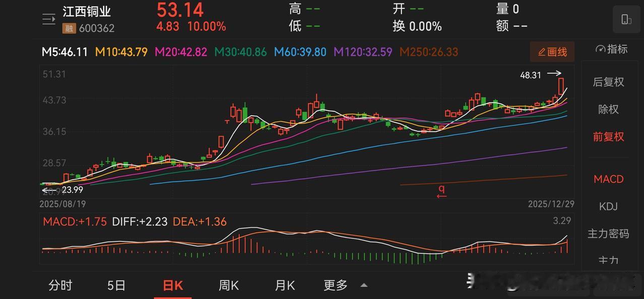Switch to the 5日 tab
The width and height of the screenshot is (644, 299).
click(x=116, y=285)
